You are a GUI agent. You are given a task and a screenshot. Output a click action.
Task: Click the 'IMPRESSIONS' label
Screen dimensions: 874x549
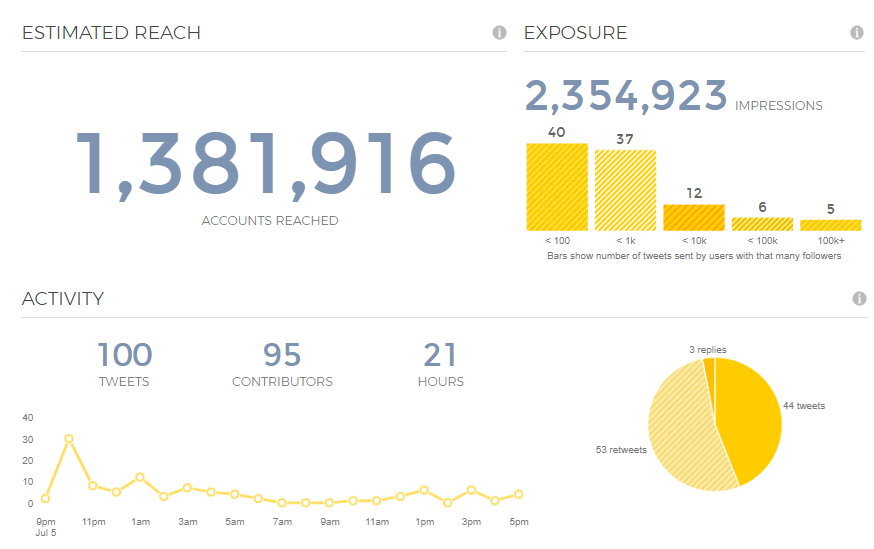(779, 106)
